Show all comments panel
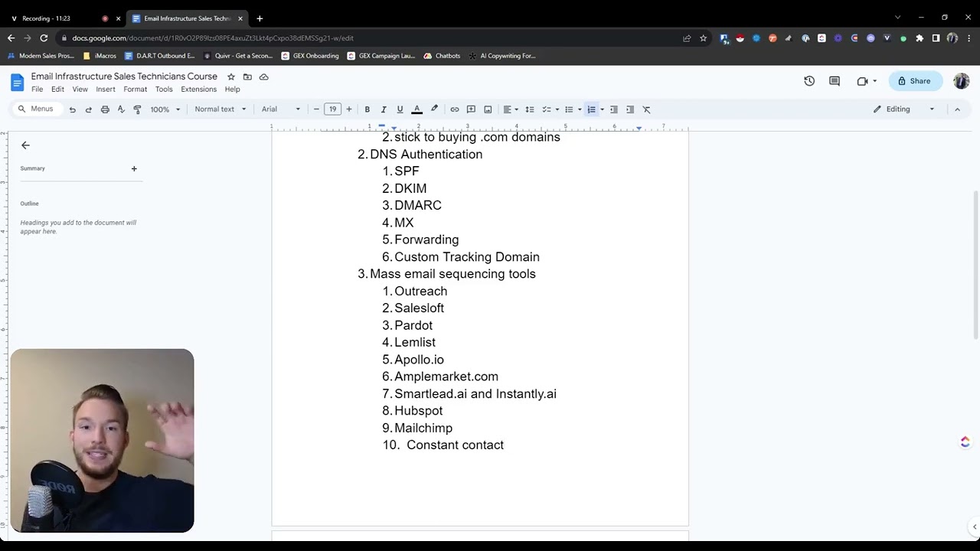Viewport: 980px width, 551px height. (835, 81)
